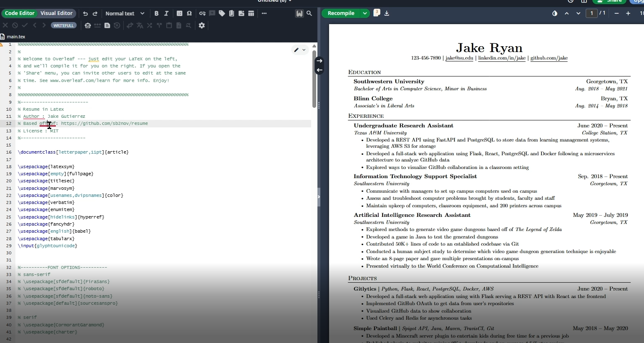Insert a cross-reference tag

click(x=222, y=13)
